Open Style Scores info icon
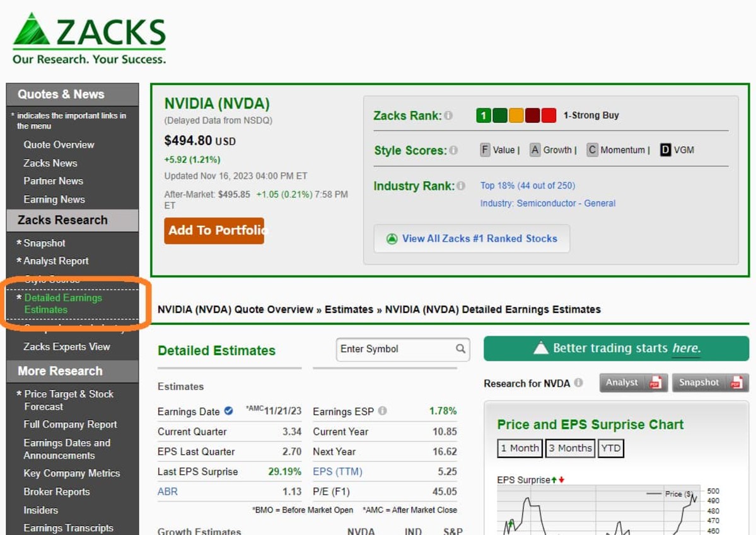 [x=453, y=150]
